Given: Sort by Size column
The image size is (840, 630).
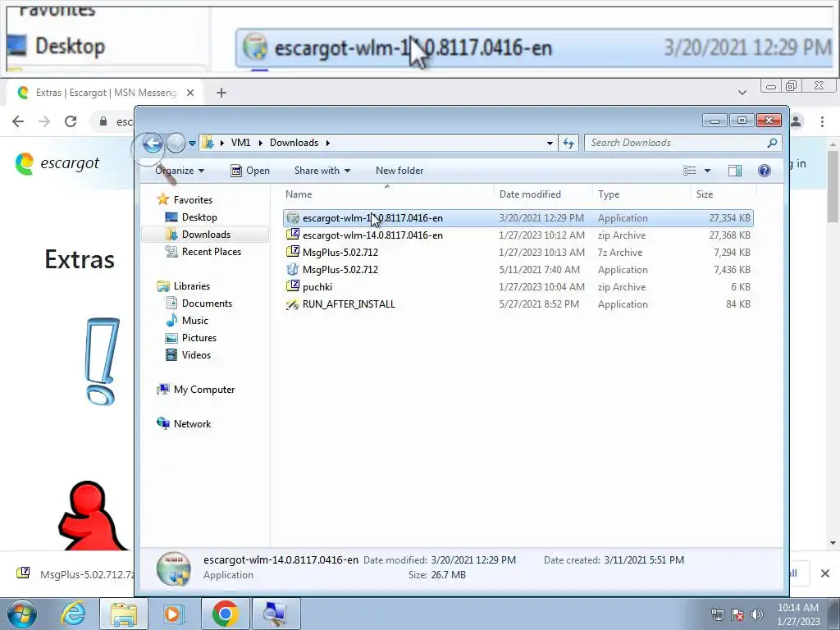Looking at the screenshot, I should pyautogui.click(x=724, y=194).
